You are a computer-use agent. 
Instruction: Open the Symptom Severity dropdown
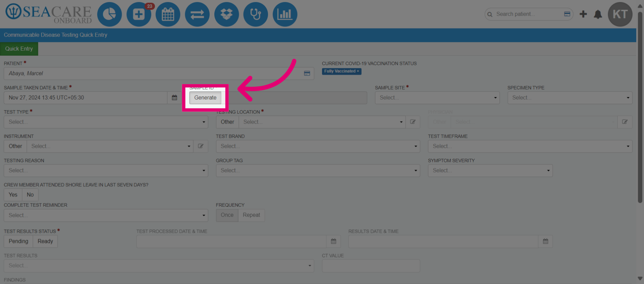490,170
